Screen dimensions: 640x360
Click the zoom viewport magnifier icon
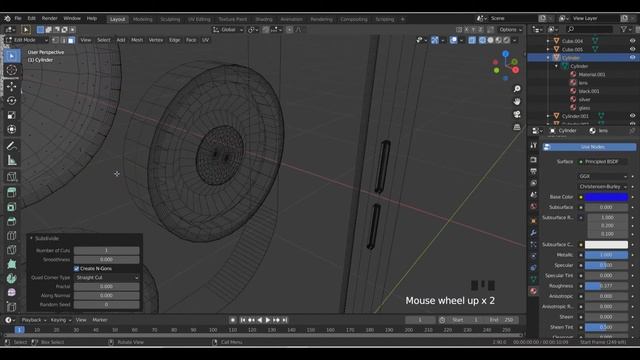click(x=517, y=89)
